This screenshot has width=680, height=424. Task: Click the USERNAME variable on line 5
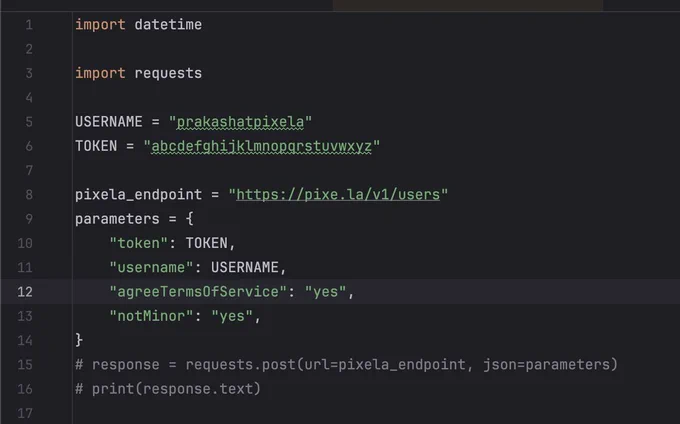click(108, 122)
